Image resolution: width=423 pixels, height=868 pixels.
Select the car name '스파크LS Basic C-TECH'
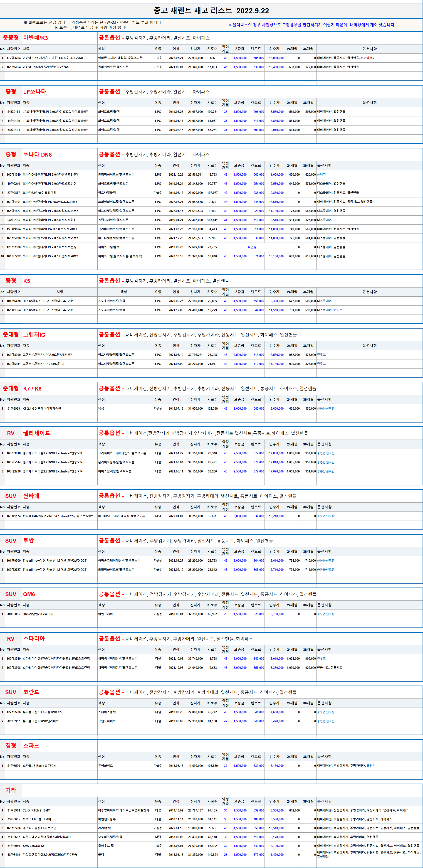39,766
